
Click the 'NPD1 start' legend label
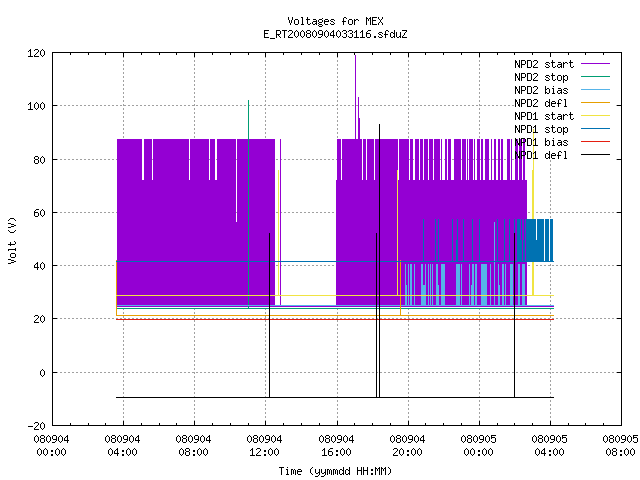pos(544,116)
